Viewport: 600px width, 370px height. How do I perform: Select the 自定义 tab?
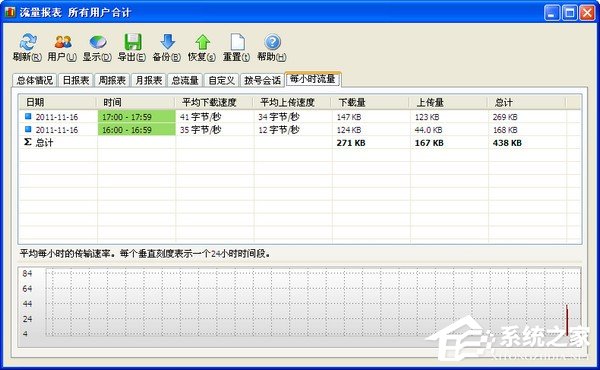coord(221,80)
